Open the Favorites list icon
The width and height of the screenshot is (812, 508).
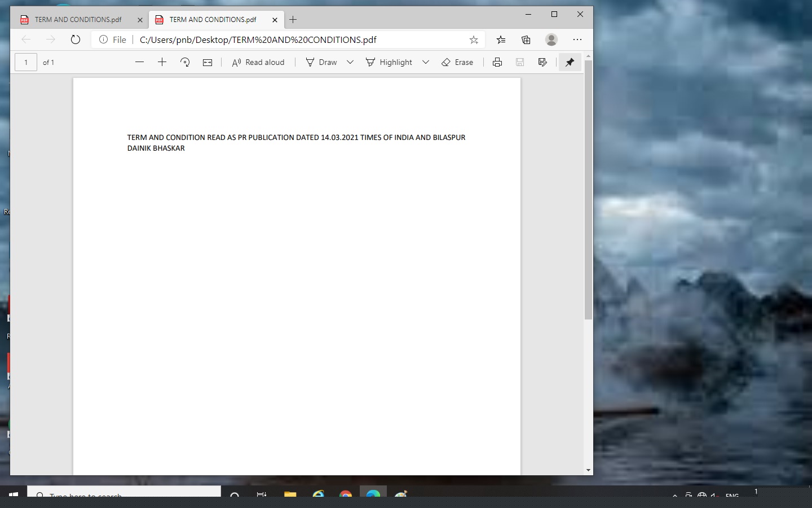coord(501,40)
